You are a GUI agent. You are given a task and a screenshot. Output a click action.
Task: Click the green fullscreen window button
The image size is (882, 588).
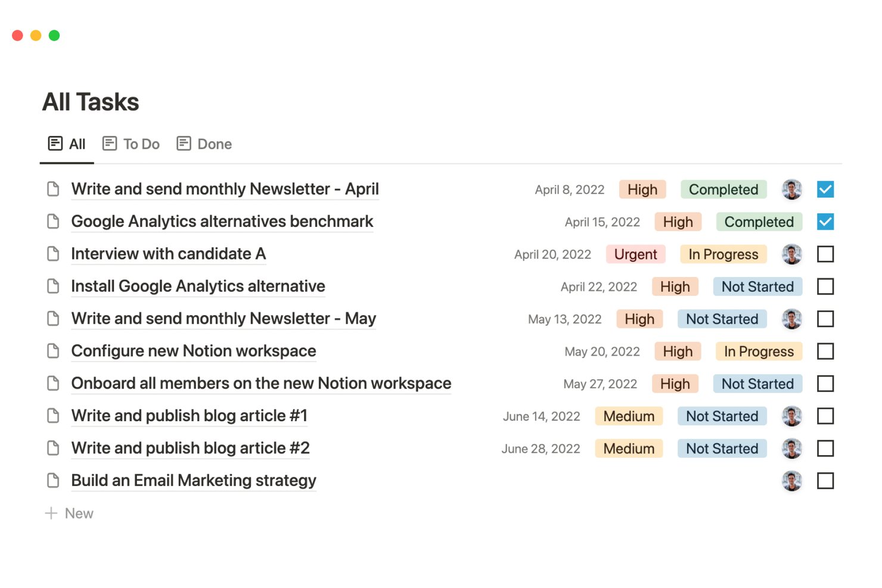tap(54, 35)
